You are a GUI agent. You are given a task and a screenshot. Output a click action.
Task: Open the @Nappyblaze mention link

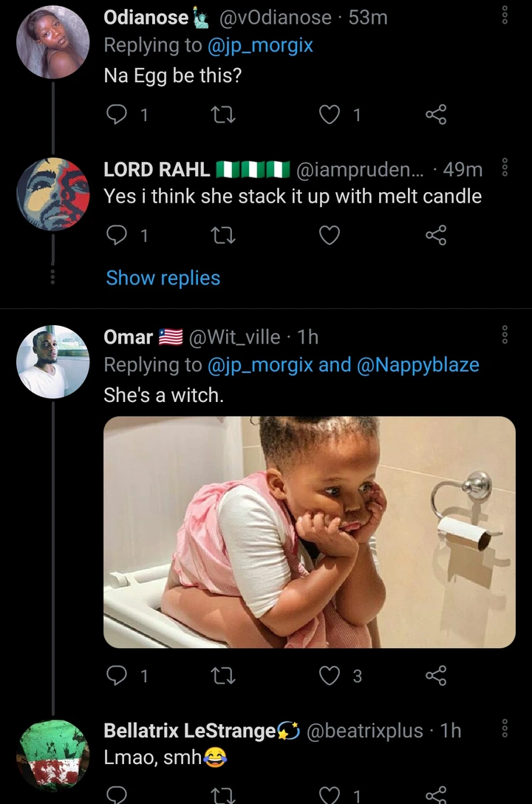417,365
